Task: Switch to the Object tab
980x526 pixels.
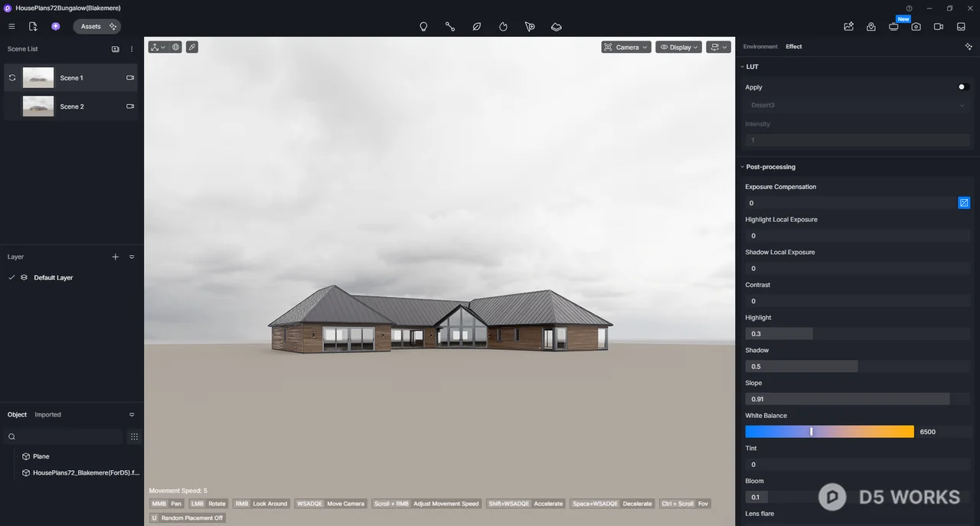Action: [x=17, y=414]
